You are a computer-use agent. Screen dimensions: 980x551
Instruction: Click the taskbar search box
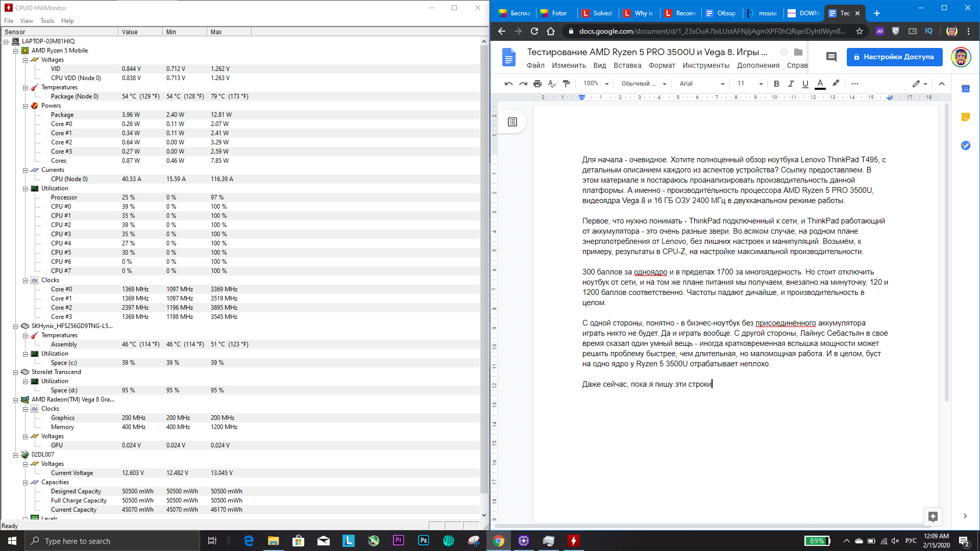point(112,541)
